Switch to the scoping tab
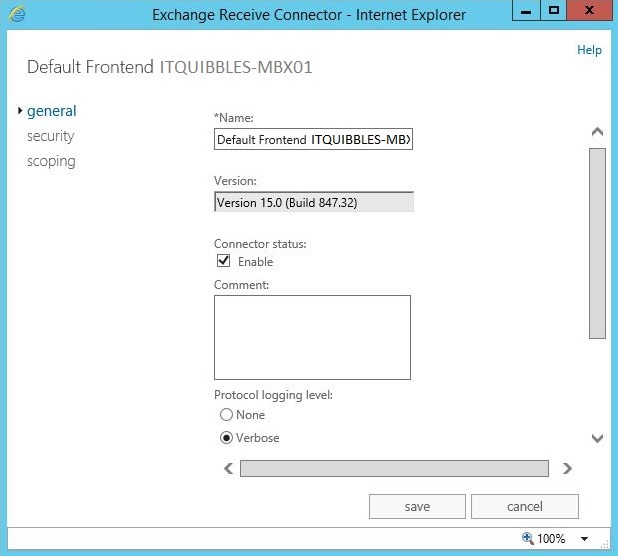The width and height of the screenshot is (618, 556). [x=51, y=162]
